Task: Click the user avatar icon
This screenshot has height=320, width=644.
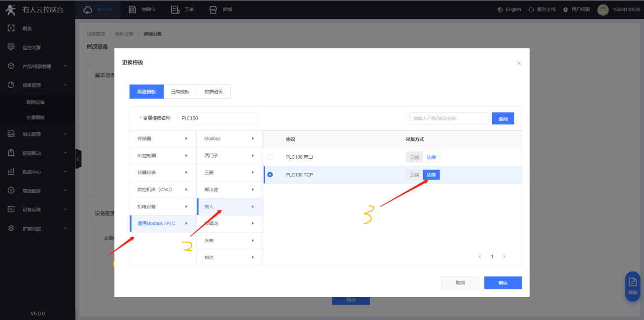Action: (x=603, y=9)
